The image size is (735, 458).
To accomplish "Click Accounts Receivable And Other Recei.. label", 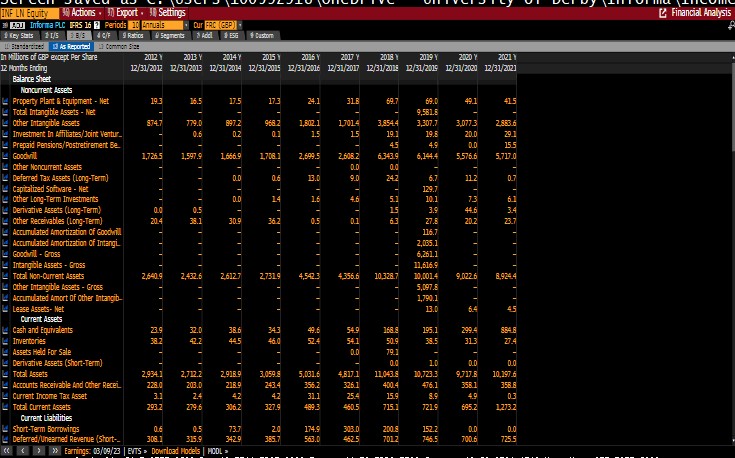I will tap(67, 385).
